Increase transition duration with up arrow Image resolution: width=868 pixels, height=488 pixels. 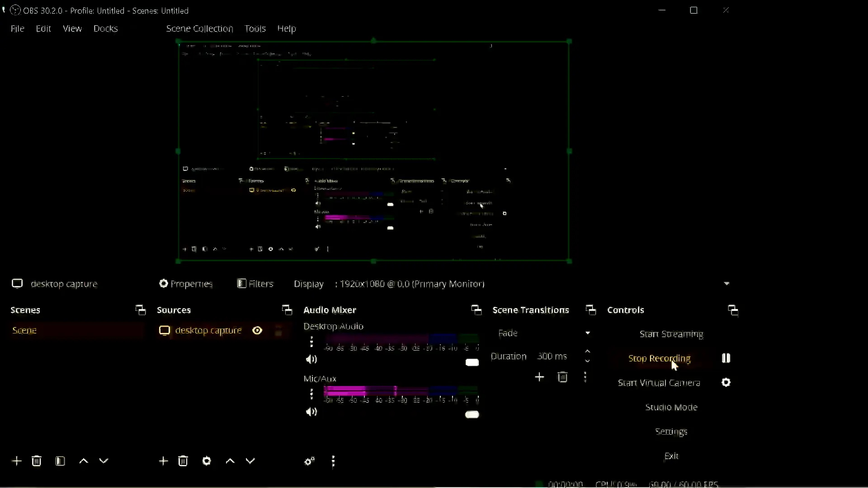point(587,352)
